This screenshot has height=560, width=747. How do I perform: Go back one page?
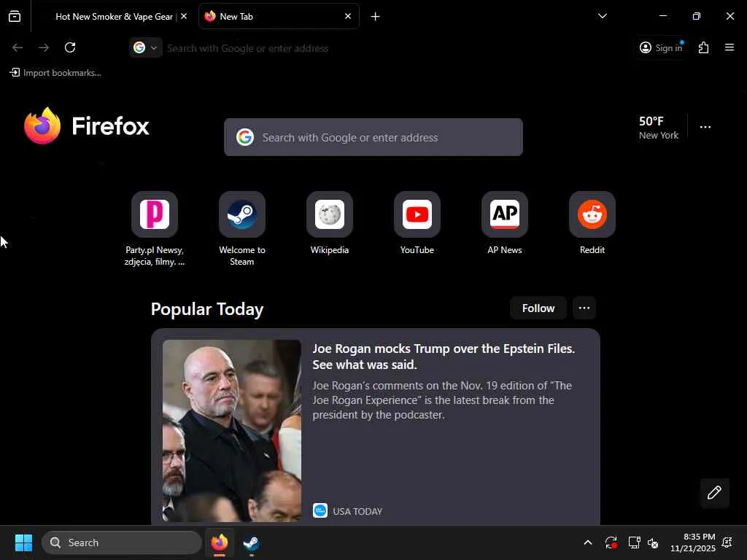(x=18, y=47)
